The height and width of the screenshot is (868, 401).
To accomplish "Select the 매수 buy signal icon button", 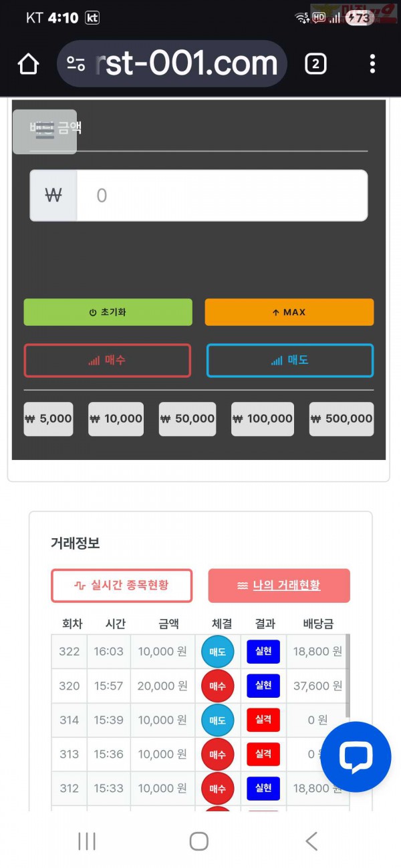I will [x=107, y=360].
